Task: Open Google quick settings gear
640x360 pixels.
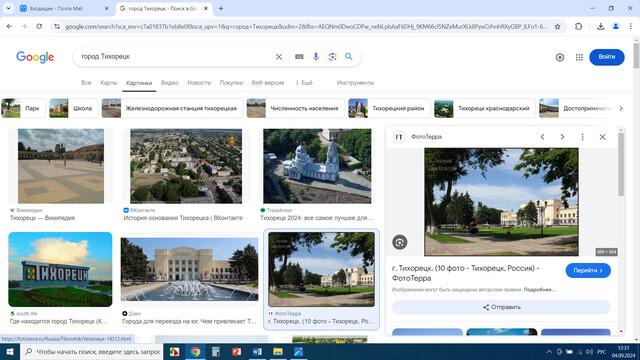Action: pyautogui.click(x=560, y=57)
